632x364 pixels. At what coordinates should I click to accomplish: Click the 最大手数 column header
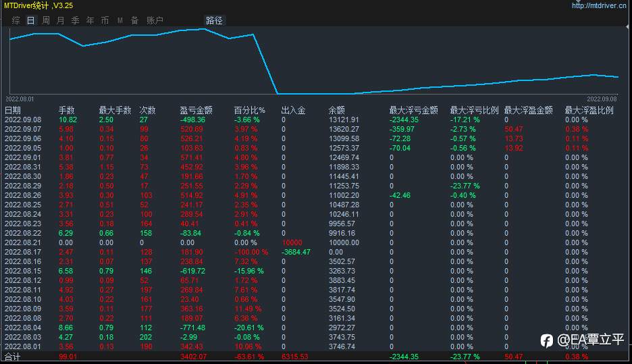coord(115,110)
